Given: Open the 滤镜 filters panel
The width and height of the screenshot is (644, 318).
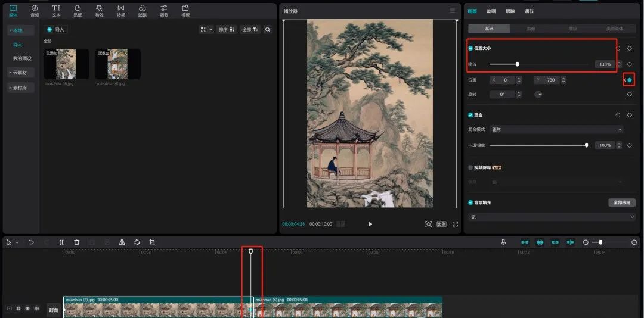Looking at the screenshot, I should tap(142, 11).
